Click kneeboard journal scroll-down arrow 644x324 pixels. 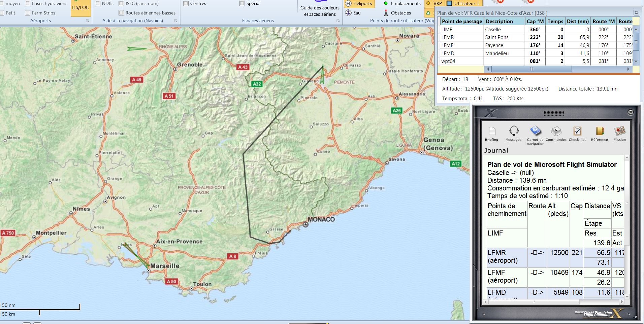click(627, 296)
